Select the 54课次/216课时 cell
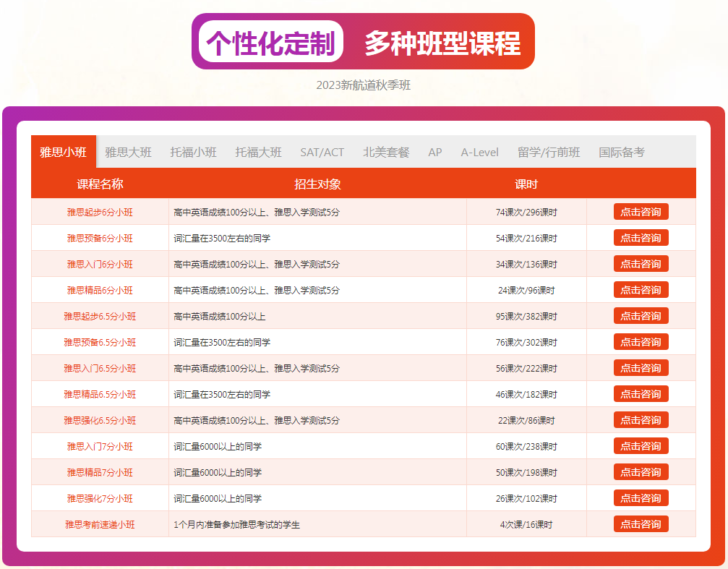Image resolution: width=728 pixels, height=569 pixels. [x=526, y=239]
